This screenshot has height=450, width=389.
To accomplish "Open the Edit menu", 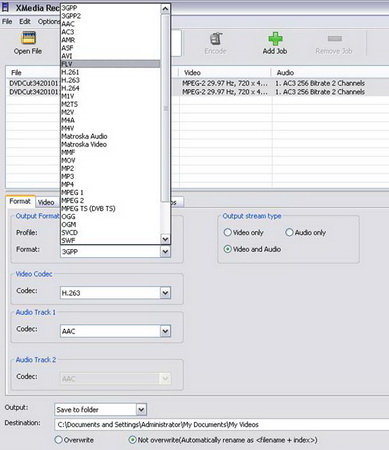I will click(x=25, y=22).
